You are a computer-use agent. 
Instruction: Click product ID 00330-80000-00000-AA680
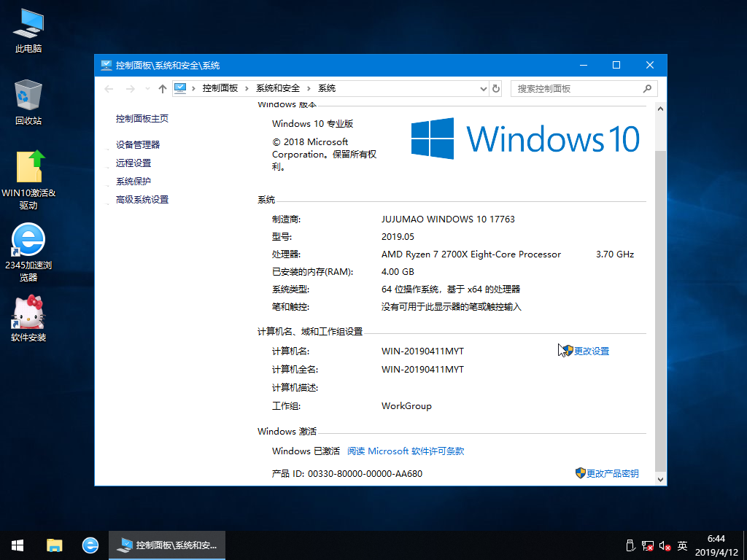365,474
